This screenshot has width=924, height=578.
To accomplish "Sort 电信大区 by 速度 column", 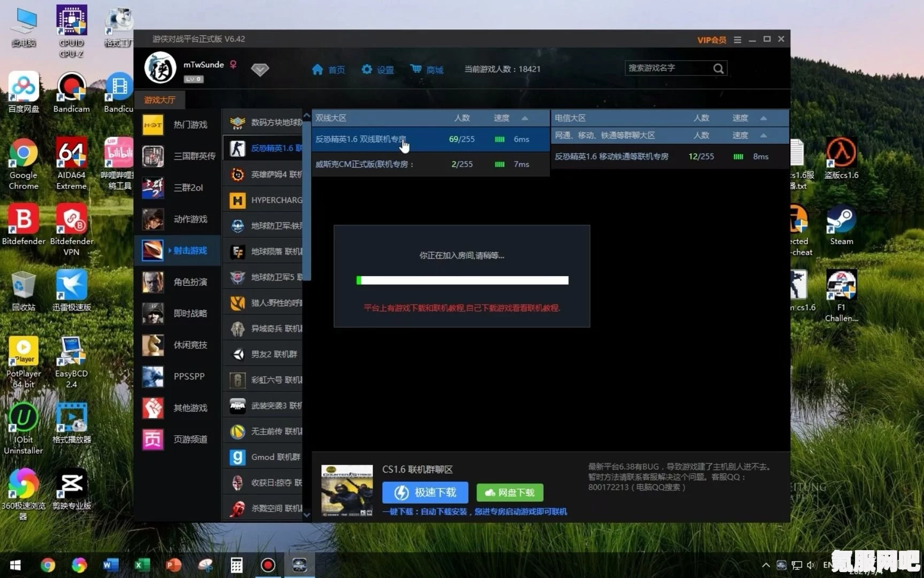I will [740, 118].
